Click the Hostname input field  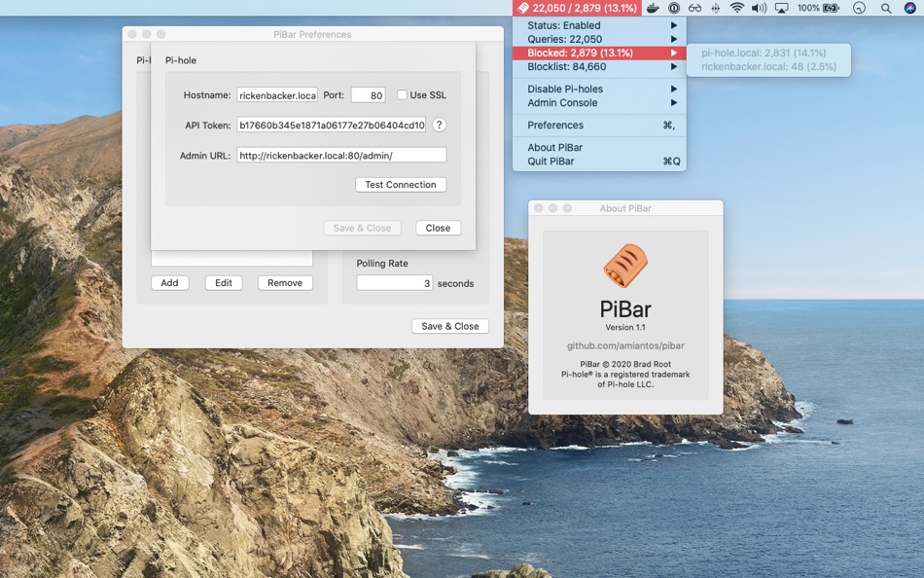tap(277, 95)
